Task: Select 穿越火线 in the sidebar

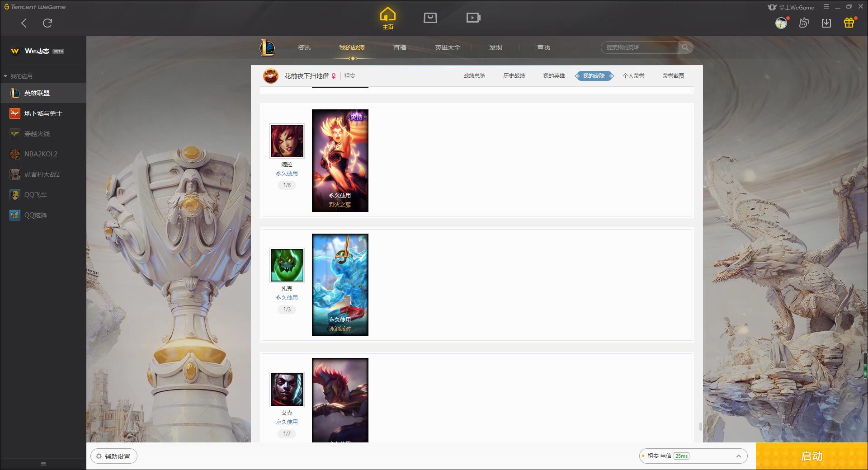Action: pyautogui.click(x=43, y=134)
